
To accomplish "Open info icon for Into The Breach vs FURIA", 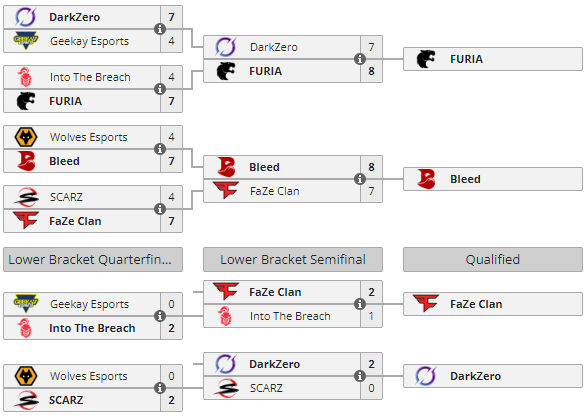I will click(x=160, y=89).
